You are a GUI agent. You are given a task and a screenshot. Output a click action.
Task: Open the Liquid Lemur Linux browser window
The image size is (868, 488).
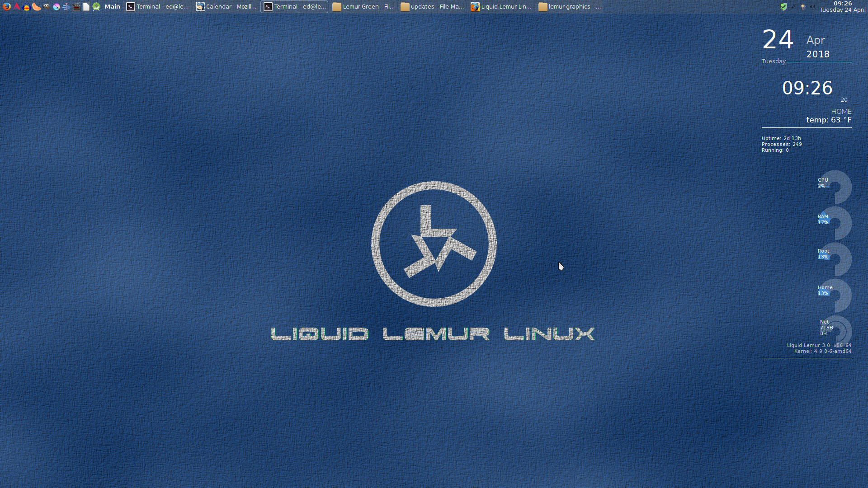(501, 7)
